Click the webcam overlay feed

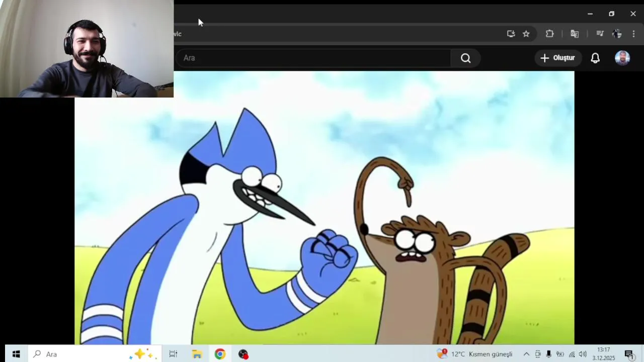coord(87,48)
